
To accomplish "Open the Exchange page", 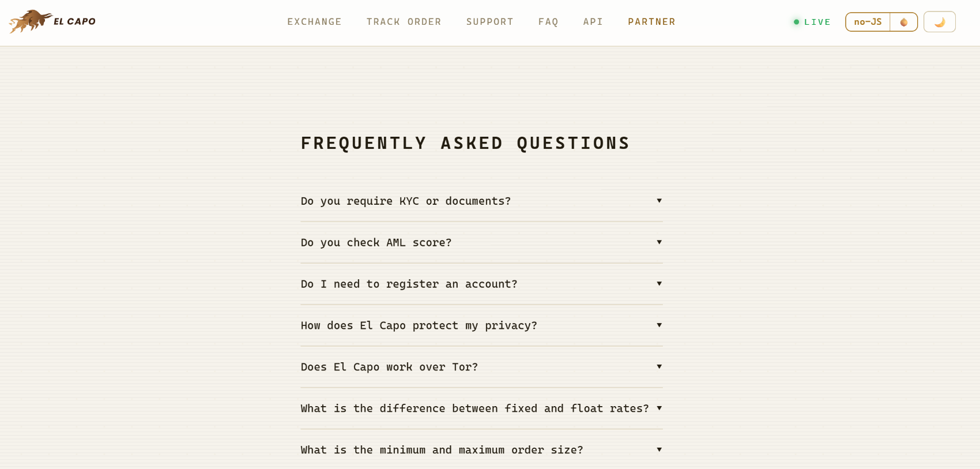I will point(314,22).
